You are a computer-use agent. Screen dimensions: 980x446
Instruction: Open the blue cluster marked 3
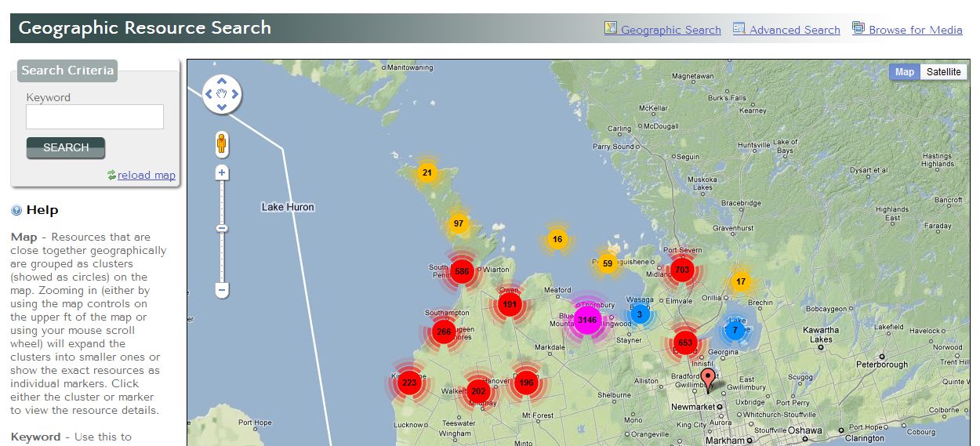[x=640, y=315]
